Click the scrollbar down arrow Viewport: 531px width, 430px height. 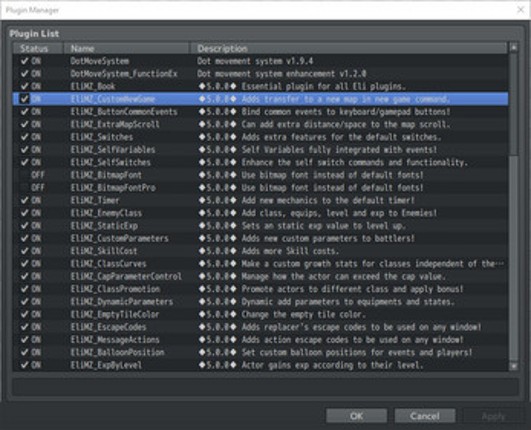point(514,366)
